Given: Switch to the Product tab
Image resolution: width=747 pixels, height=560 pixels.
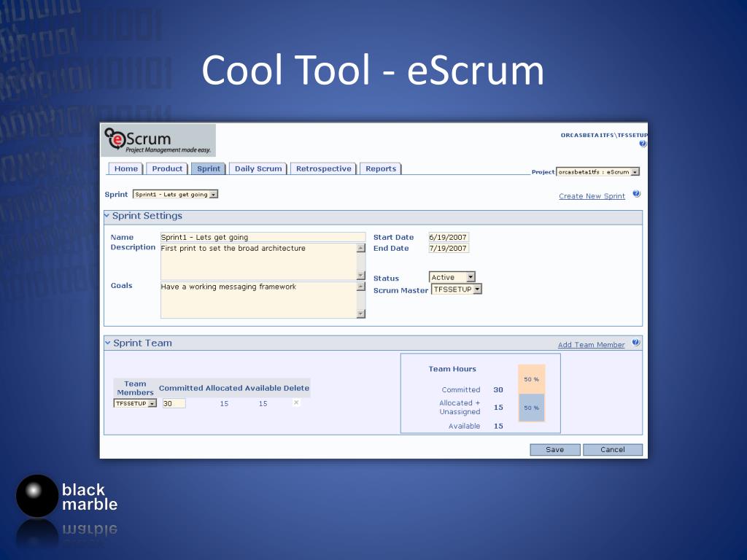Looking at the screenshot, I should point(167,168).
